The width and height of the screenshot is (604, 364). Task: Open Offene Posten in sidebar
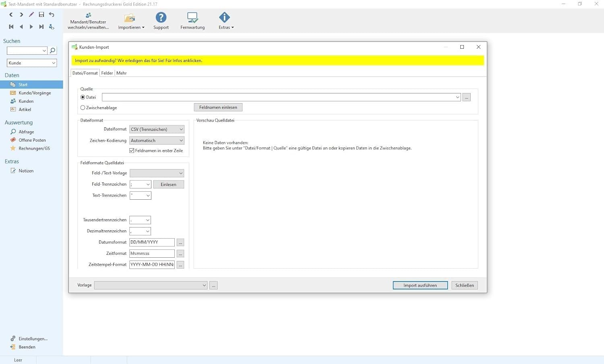32,140
